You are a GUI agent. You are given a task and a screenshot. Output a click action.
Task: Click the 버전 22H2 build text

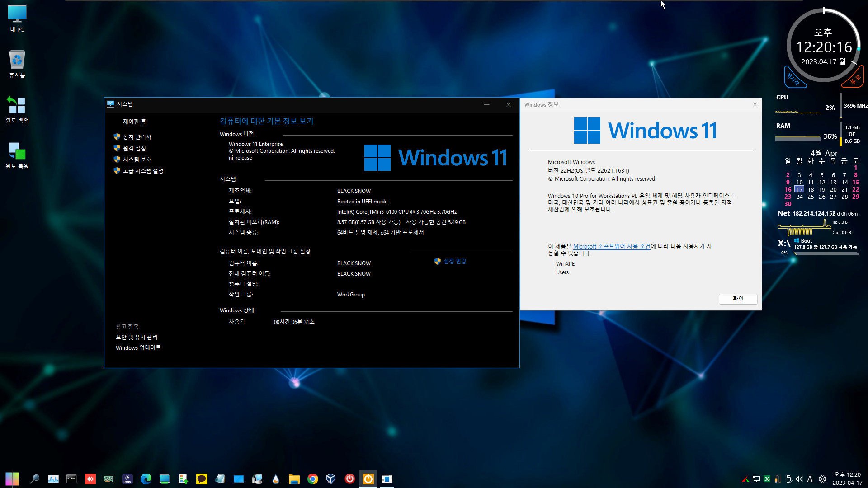point(588,171)
